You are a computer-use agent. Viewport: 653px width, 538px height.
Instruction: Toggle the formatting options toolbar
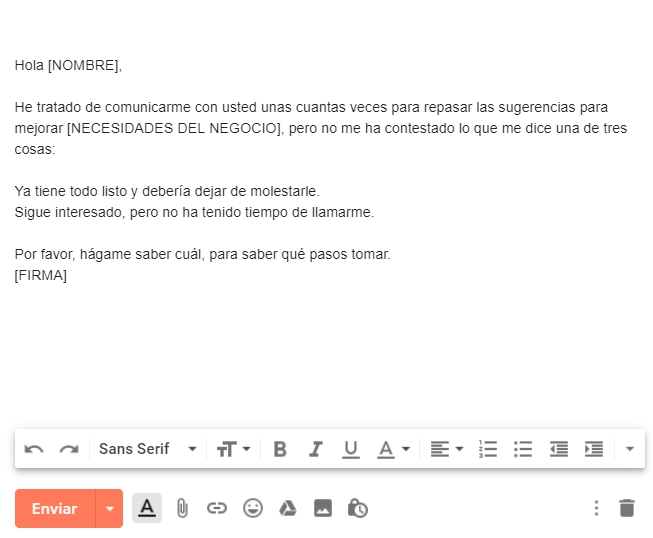(x=147, y=508)
